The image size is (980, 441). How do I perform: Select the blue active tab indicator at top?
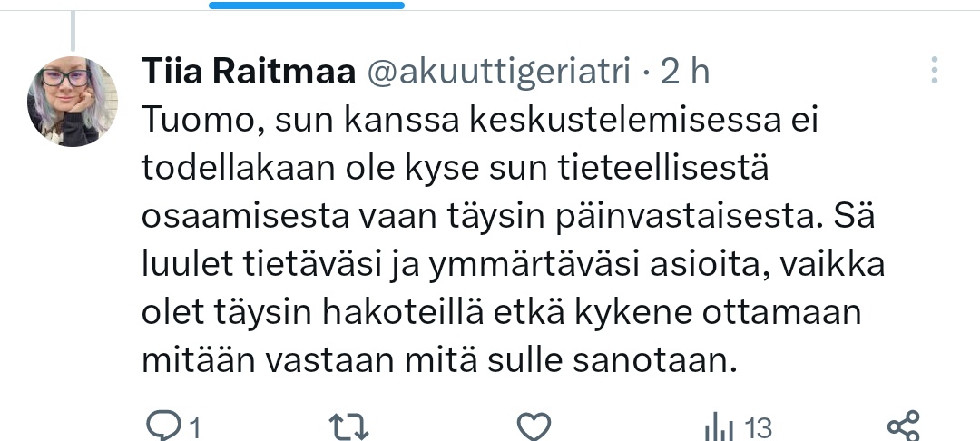point(307,5)
